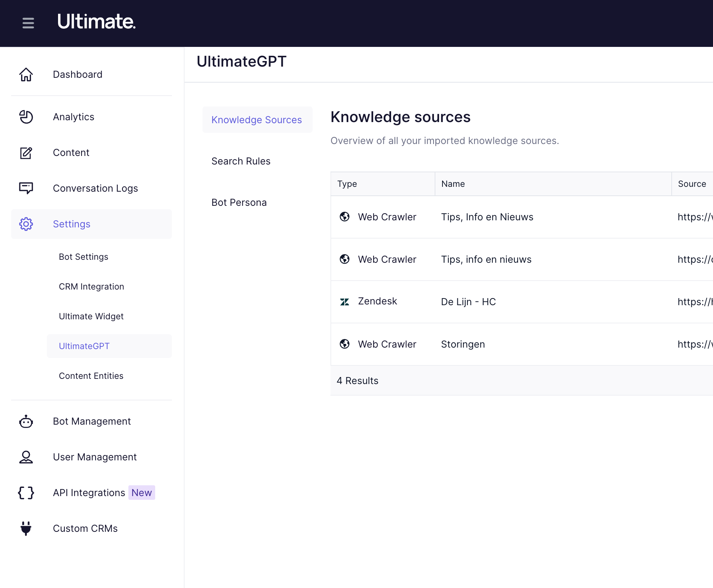Click the API Integrations braces icon
Screen dimensions: 713x588
(x=26, y=492)
